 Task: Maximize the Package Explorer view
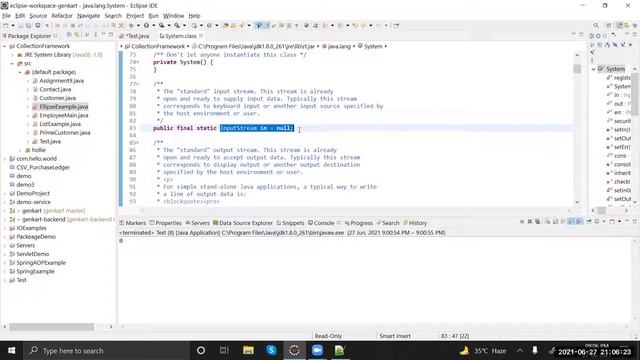[111, 35]
